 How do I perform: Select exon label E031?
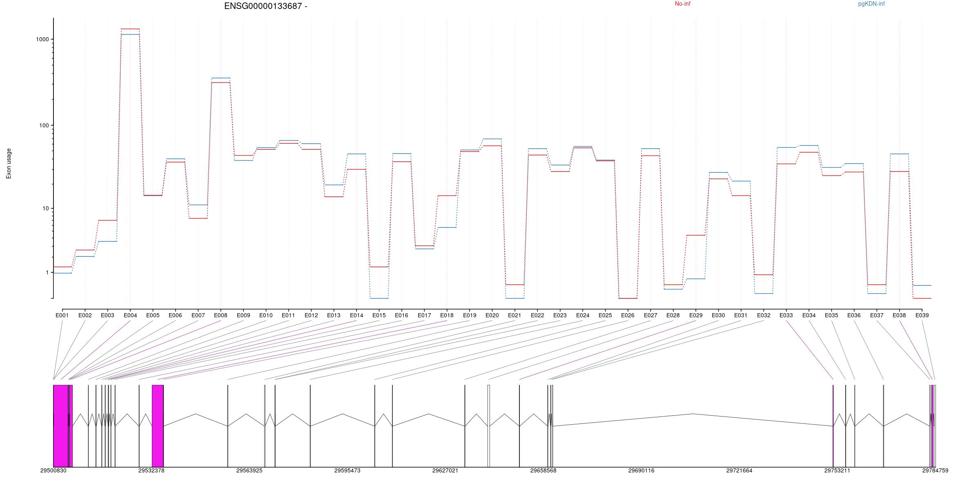coord(741,315)
